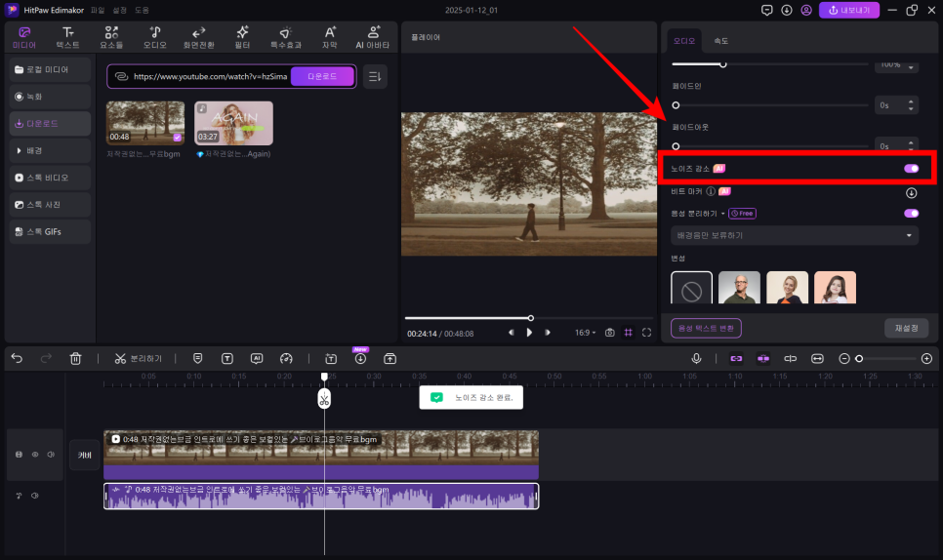The width and height of the screenshot is (943, 560).
Task: Click the 재설정 reset button
Action: click(906, 328)
